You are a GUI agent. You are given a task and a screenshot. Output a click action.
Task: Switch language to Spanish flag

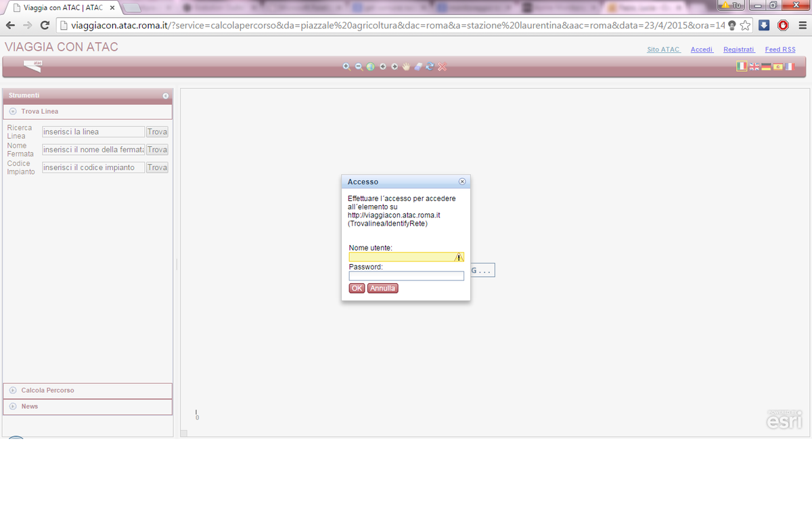(x=777, y=66)
